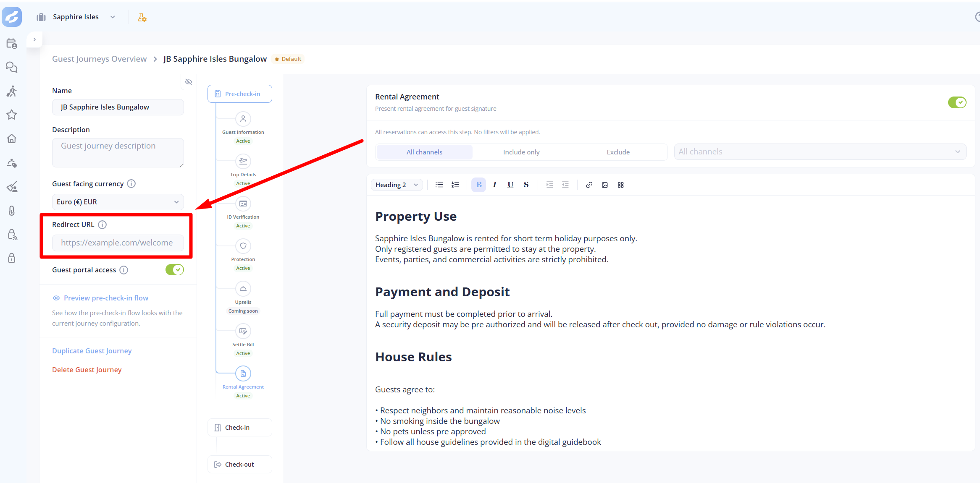Expand the sidebar with the chevron button

(34, 39)
